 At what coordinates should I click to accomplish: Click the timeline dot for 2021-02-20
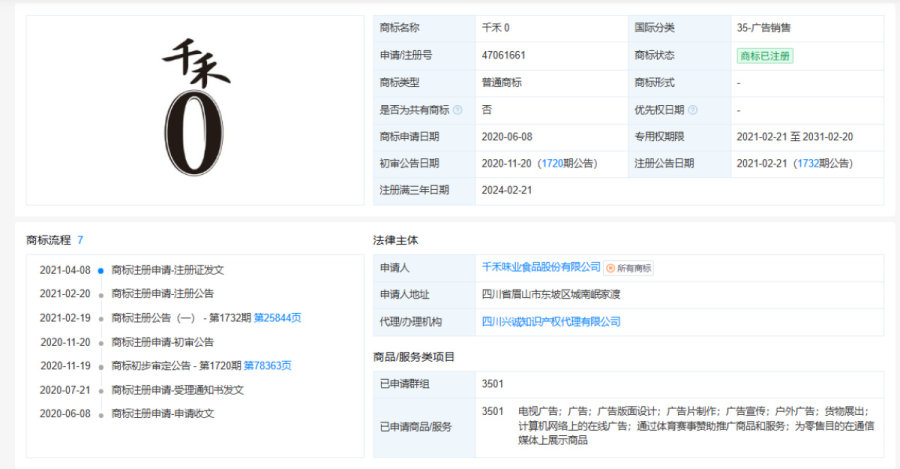coord(101,294)
